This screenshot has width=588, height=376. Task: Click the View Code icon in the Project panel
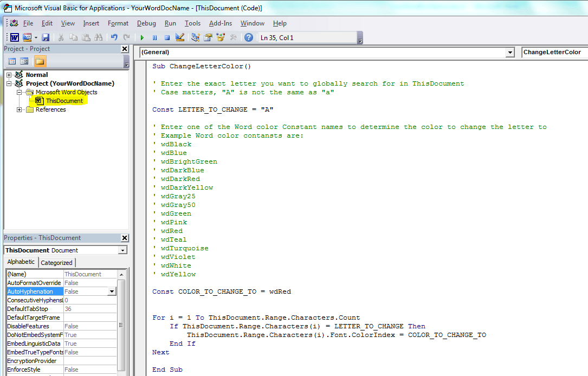[12, 61]
